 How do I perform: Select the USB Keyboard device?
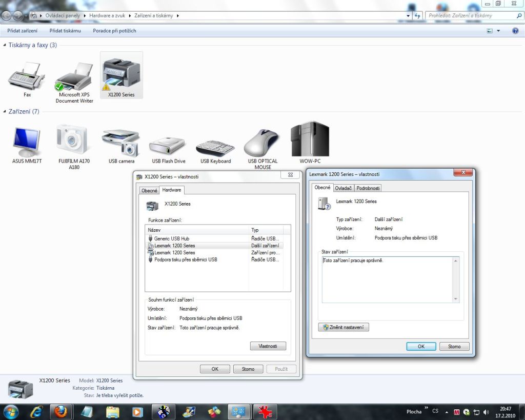click(215, 148)
